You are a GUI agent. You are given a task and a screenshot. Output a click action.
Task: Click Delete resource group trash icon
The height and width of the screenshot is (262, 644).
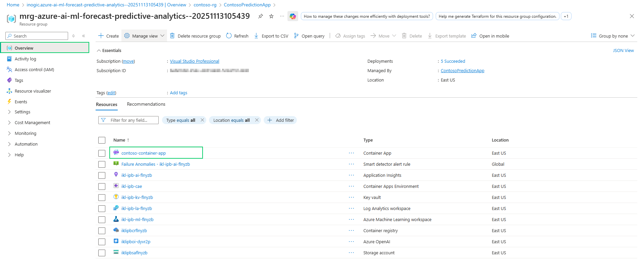pyautogui.click(x=172, y=36)
